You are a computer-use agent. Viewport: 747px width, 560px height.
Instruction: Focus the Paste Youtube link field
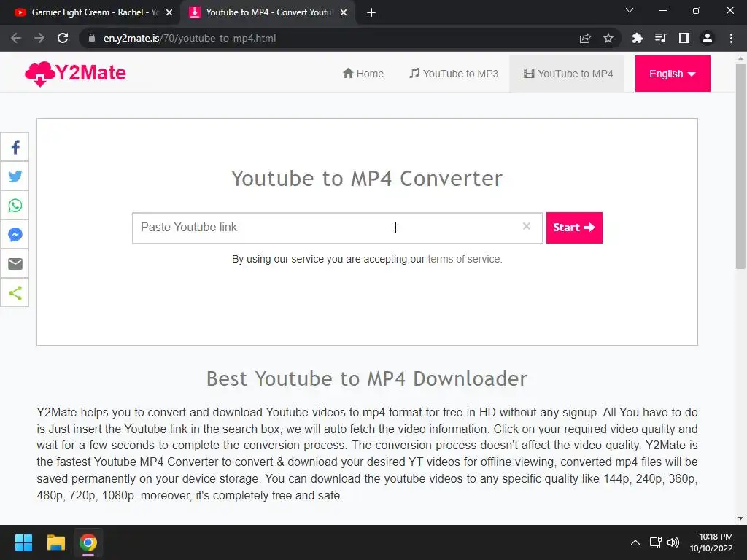click(337, 228)
